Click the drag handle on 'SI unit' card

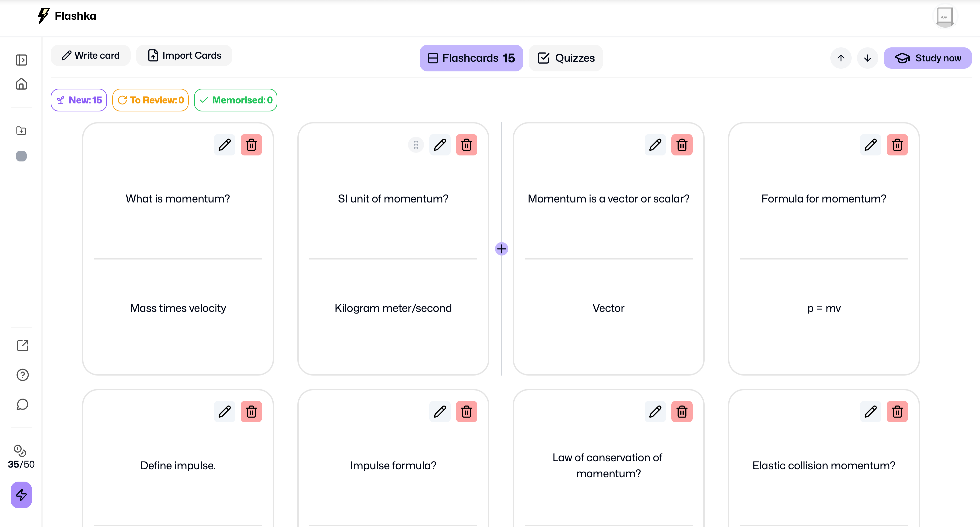click(416, 145)
